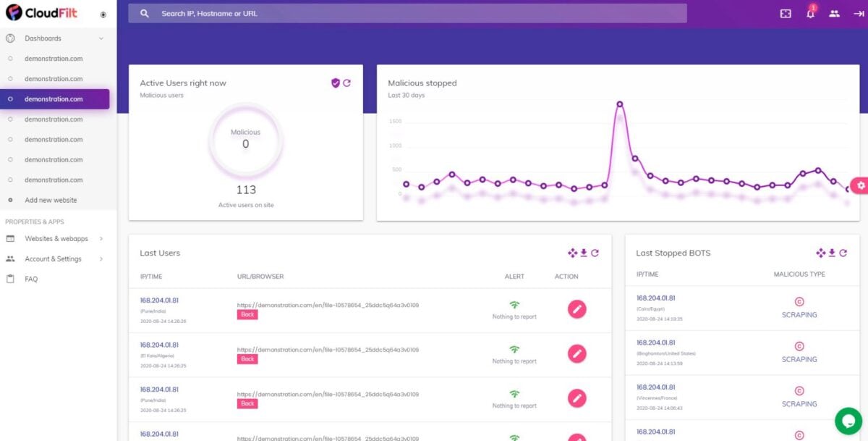Image resolution: width=868 pixels, height=441 pixels.
Task: Click the logout arrow icon
Action: coord(859,13)
